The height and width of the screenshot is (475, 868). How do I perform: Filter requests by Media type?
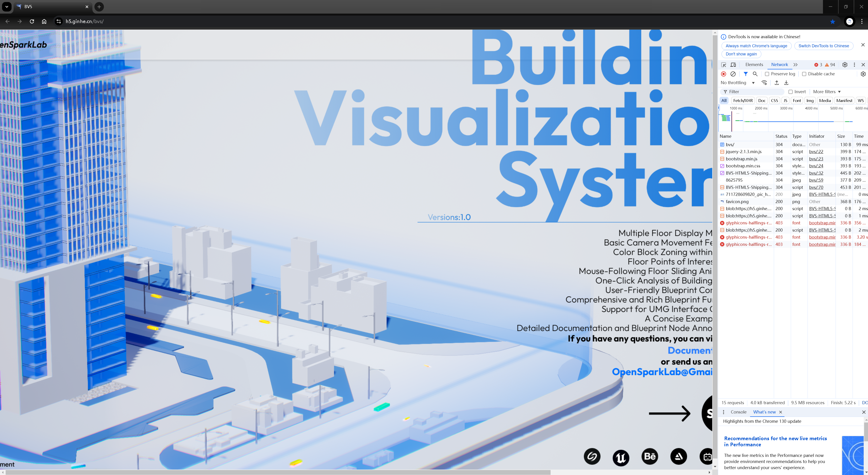point(825,101)
